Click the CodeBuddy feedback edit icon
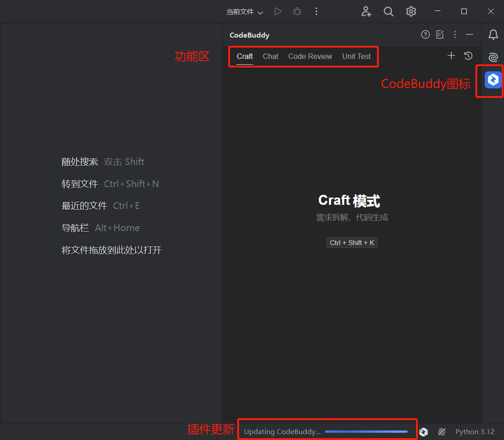 [x=440, y=34]
